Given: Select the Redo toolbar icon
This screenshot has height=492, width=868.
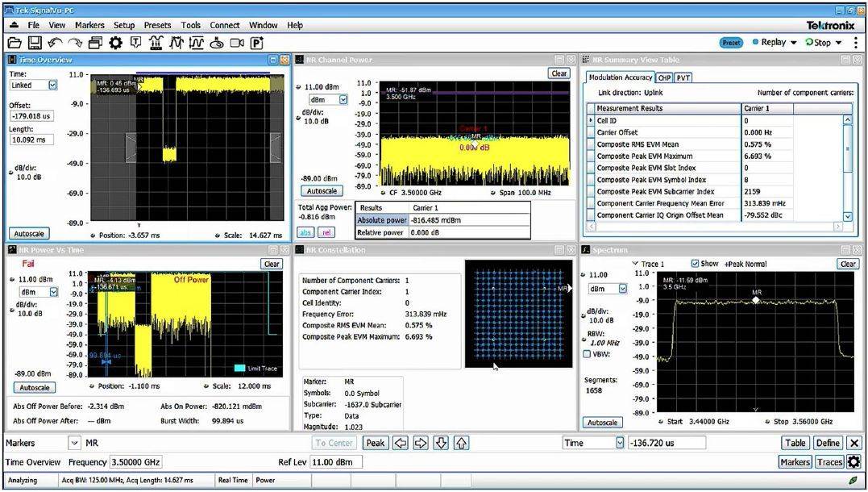Looking at the screenshot, I should point(77,43).
